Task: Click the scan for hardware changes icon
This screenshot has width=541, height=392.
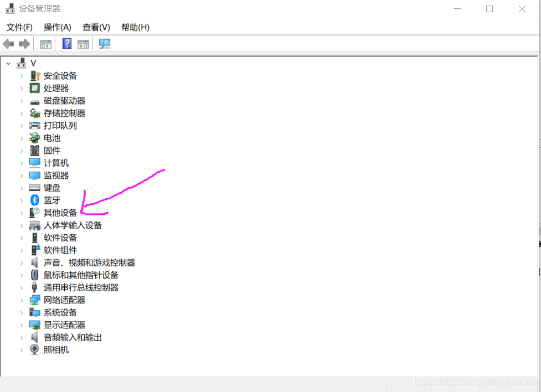Action: pyautogui.click(x=105, y=44)
